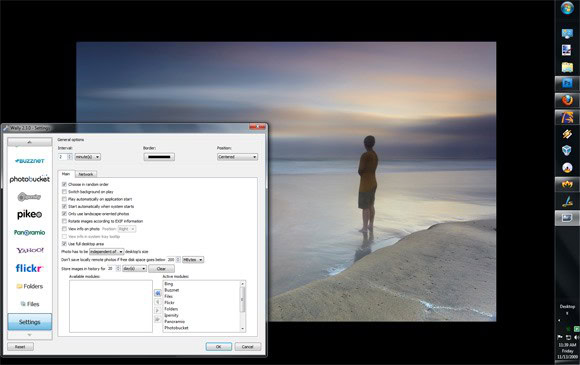Select Flickr in the Active modules list
This screenshot has width=580, height=365.
169,303
